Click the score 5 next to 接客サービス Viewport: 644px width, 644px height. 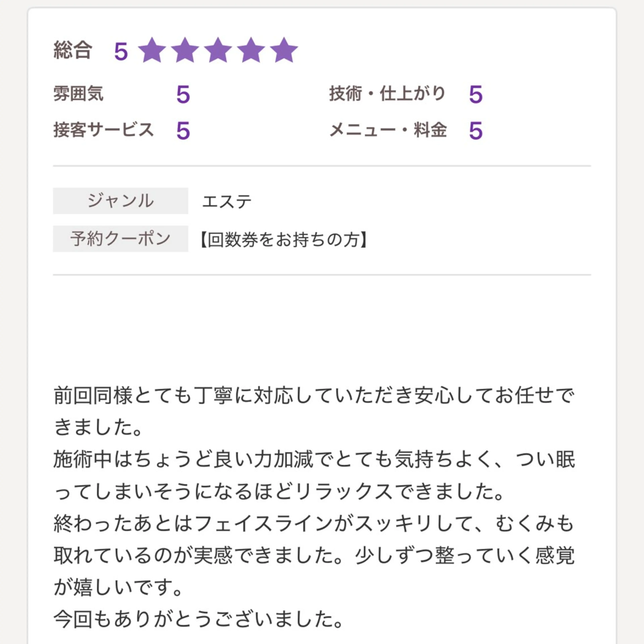[183, 131]
